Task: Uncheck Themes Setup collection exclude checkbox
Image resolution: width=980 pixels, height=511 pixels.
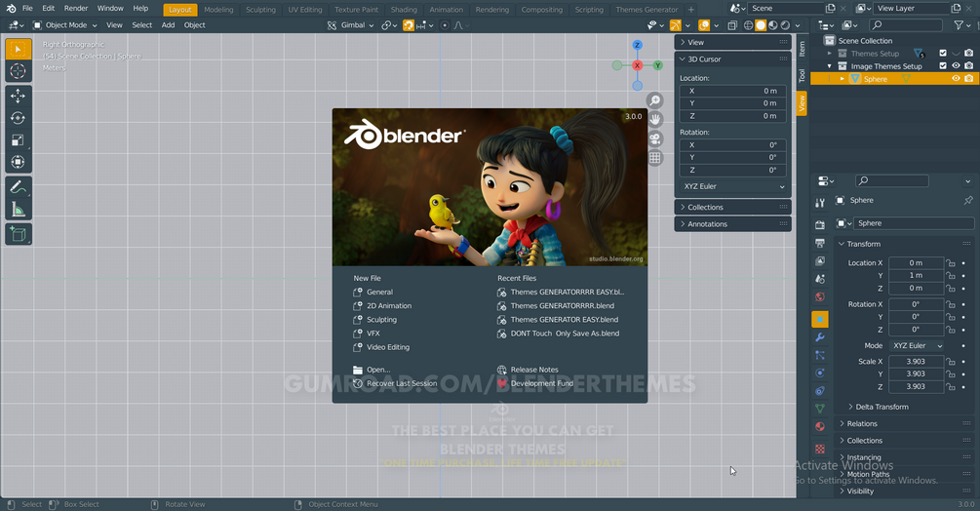Action: (x=943, y=53)
